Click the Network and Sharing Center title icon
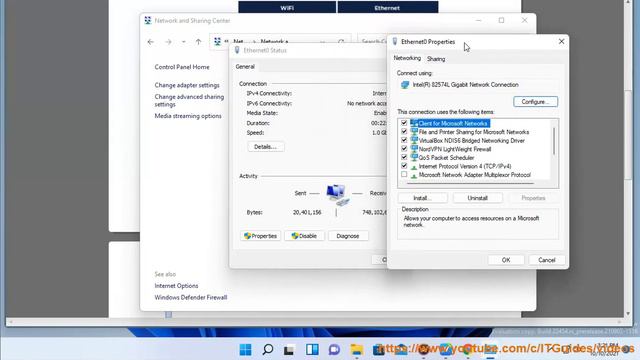Viewport: 640px width, 360px height. click(148, 20)
